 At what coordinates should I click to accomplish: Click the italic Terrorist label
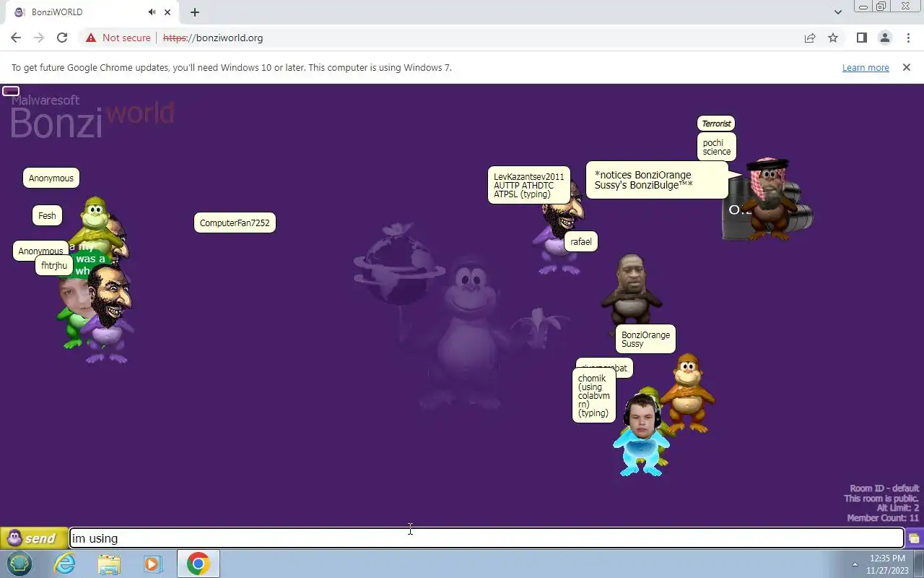[x=716, y=124]
